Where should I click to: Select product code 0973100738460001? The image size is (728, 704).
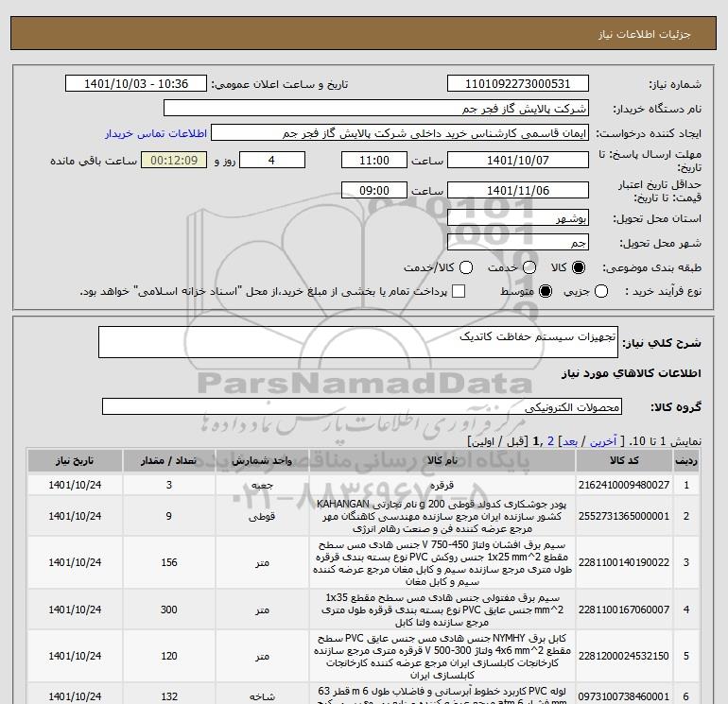(624, 696)
